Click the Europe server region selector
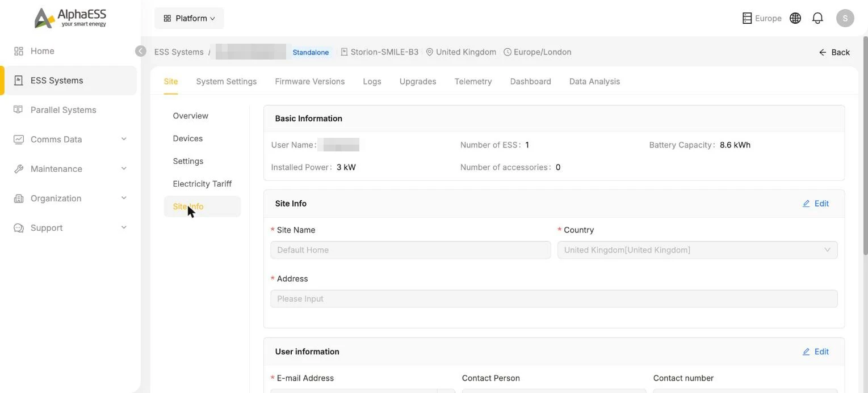This screenshot has width=868, height=393. [x=762, y=18]
